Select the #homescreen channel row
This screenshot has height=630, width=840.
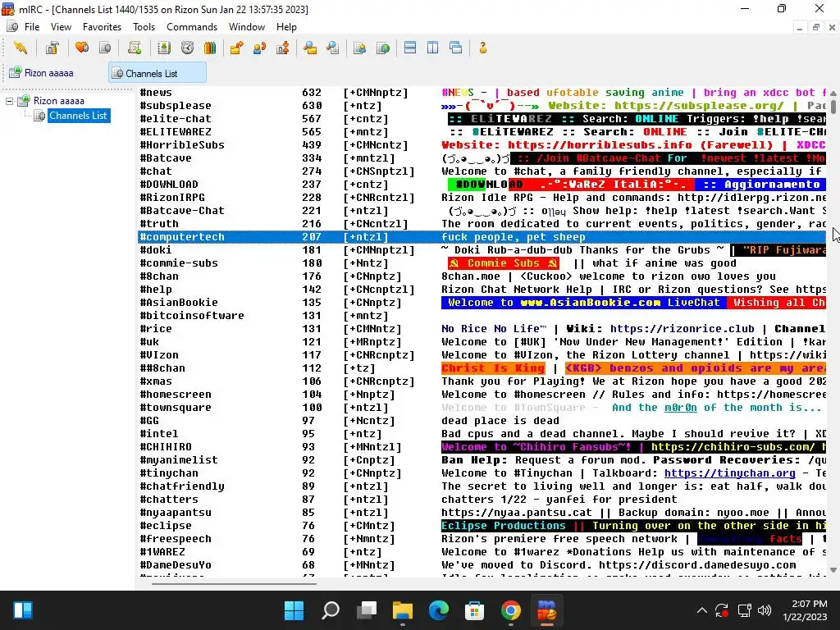[482, 395]
